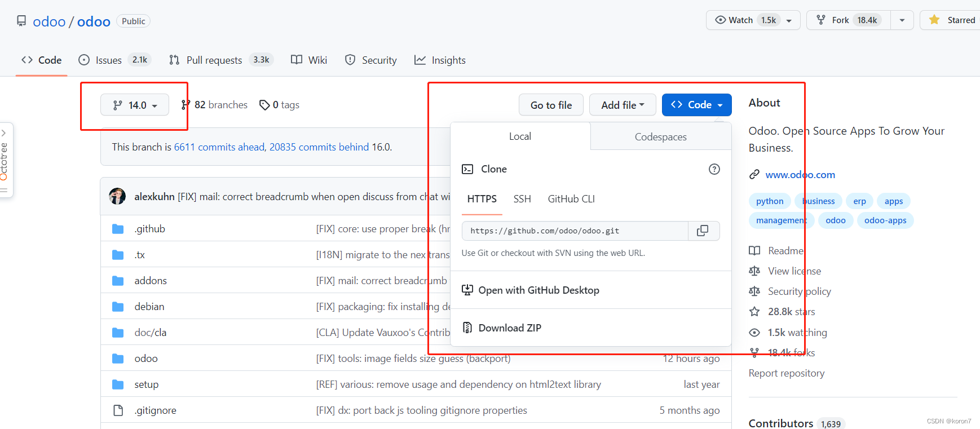
Task: Open the Security tab
Action: point(371,60)
